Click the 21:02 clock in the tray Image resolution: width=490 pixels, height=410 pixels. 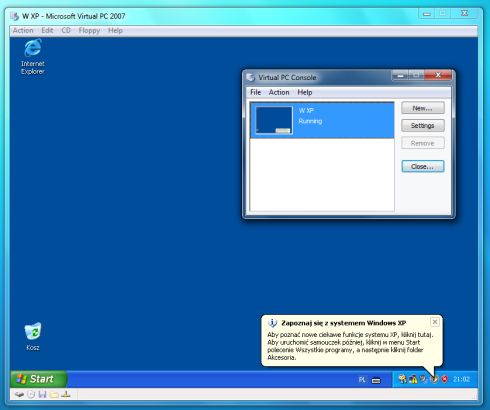[x=461, y=379]
